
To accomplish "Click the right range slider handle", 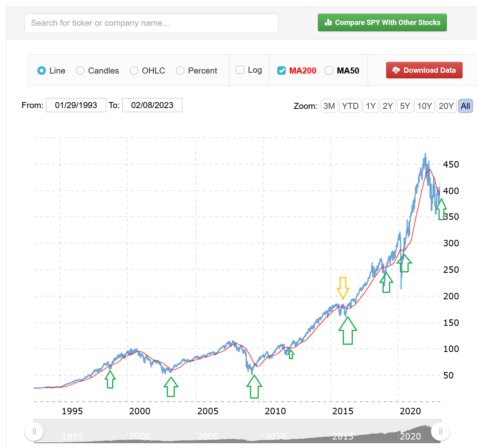I will point(440,432).
